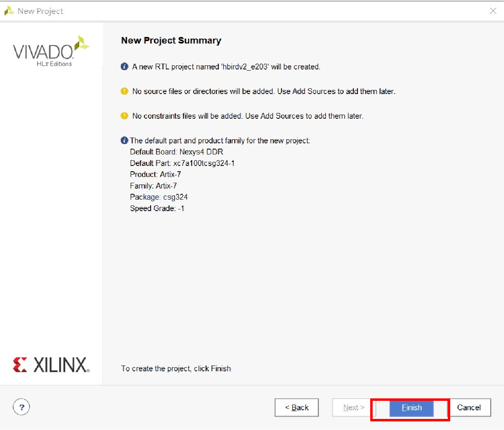
Task: Go back with the Back button
Action: pyautogui.click(x=297, y=407)
